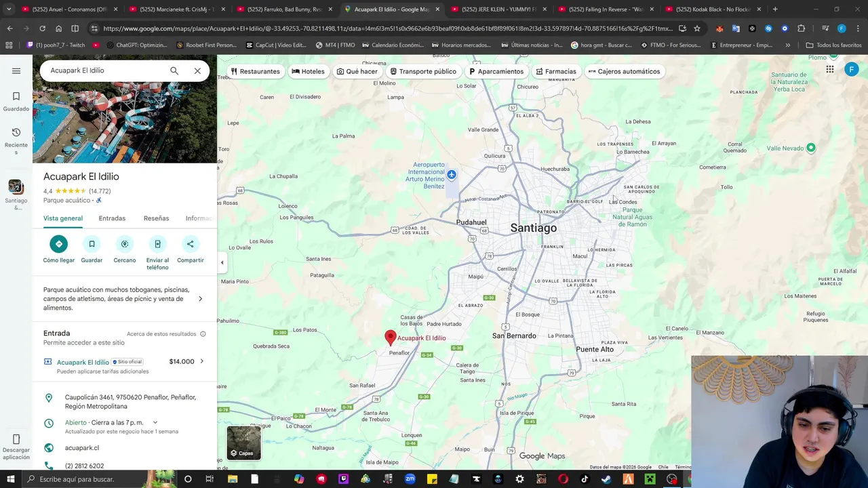Viewport: 868px width, 488px height.
Task: Expand the opening hours dropdown arrow
Action: [x=155, y=423]
